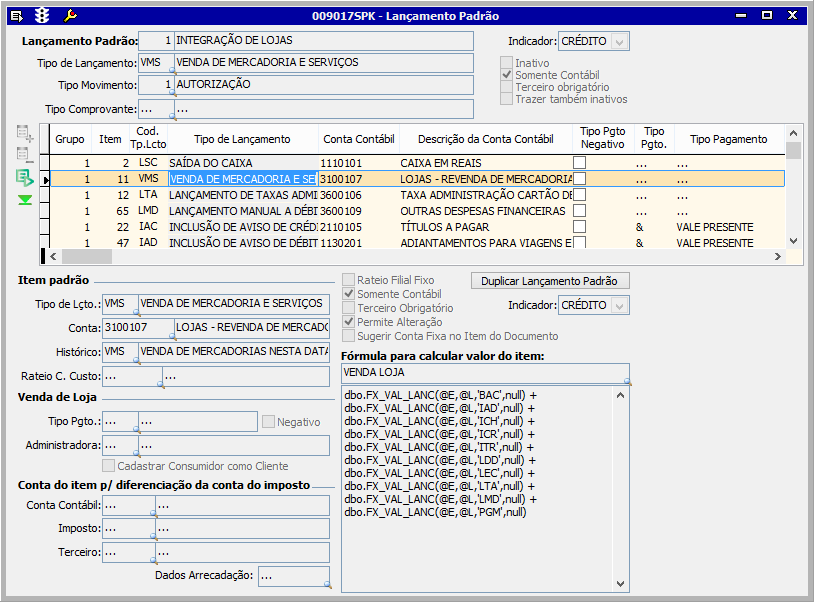Image resolution: width=814 pixels, height=602 pixels.
Task: Click the Histórico code input field
Action: (119, 352)
